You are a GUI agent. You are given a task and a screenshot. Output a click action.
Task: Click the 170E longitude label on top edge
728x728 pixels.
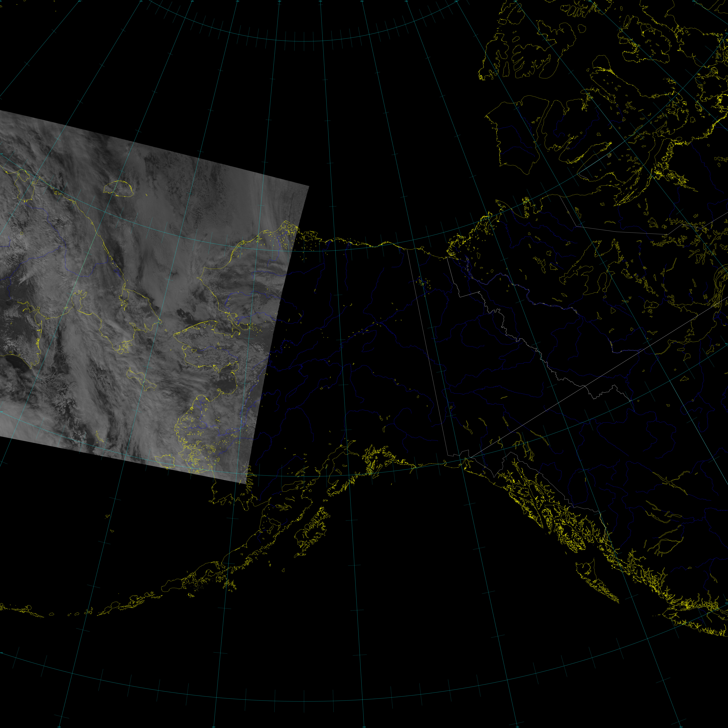(x=141, y=1)
